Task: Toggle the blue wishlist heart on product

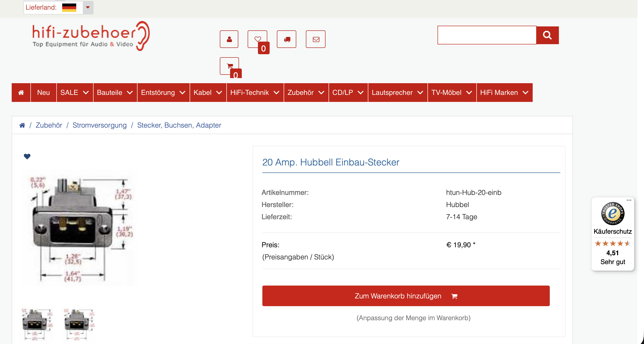Action: (27, 156)
